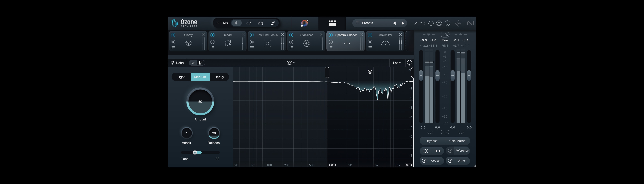The height and width of the screenshot is (184, 644).
Task: Open the Codec preview panel
Action: point(435,161)
